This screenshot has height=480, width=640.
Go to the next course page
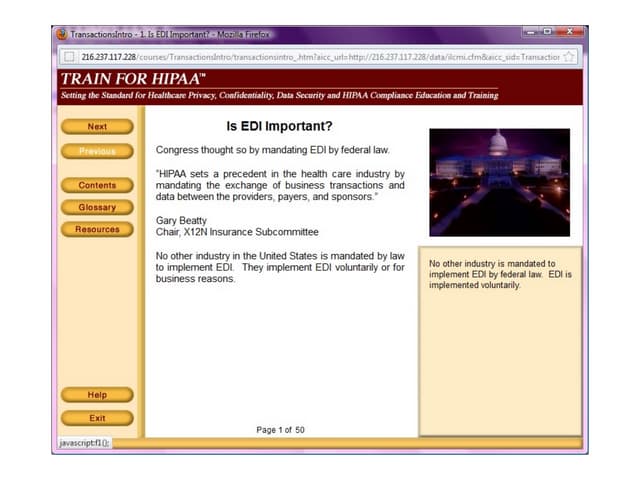(x=97, y=127)
